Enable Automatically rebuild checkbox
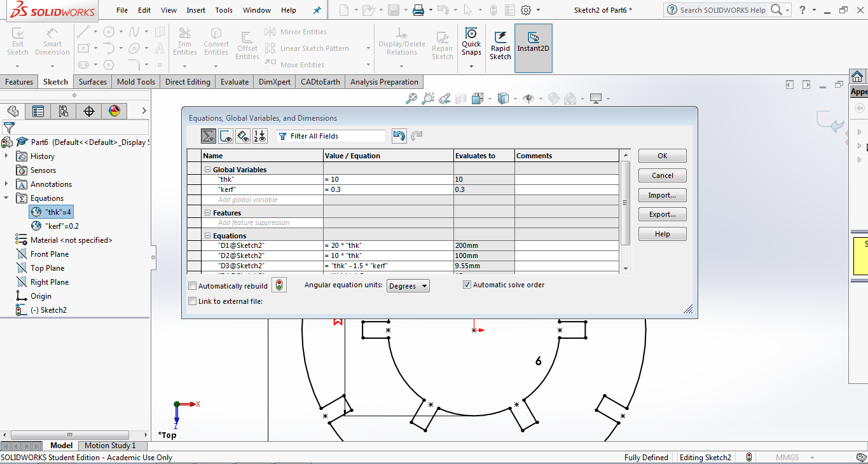 pyautogui.click(x=193, y=286)
